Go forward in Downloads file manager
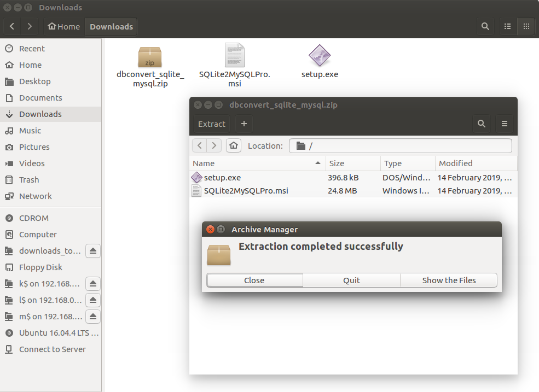Viewport: 539px width, 392px height. [30, 26]
